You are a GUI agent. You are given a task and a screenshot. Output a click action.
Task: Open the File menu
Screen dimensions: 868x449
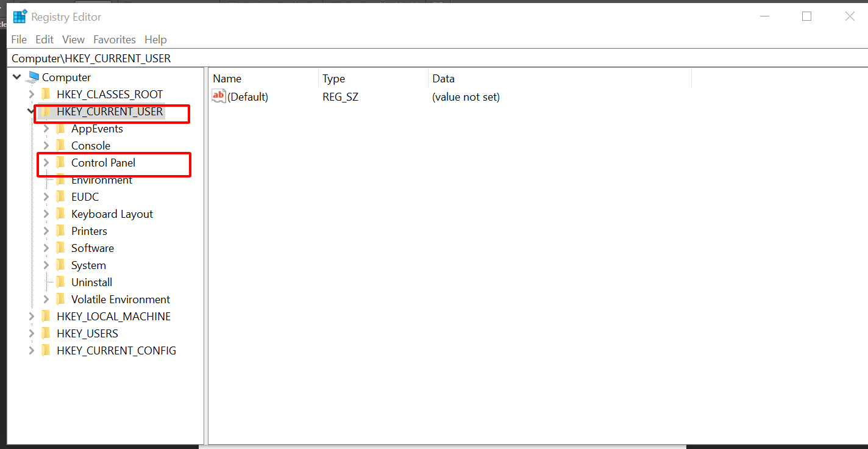(19, 40)
